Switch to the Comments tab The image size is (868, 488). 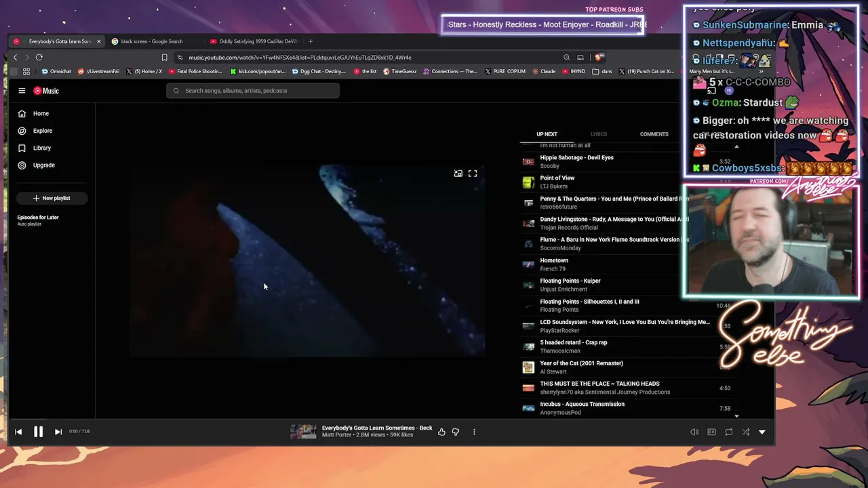[x=654, y=134]
